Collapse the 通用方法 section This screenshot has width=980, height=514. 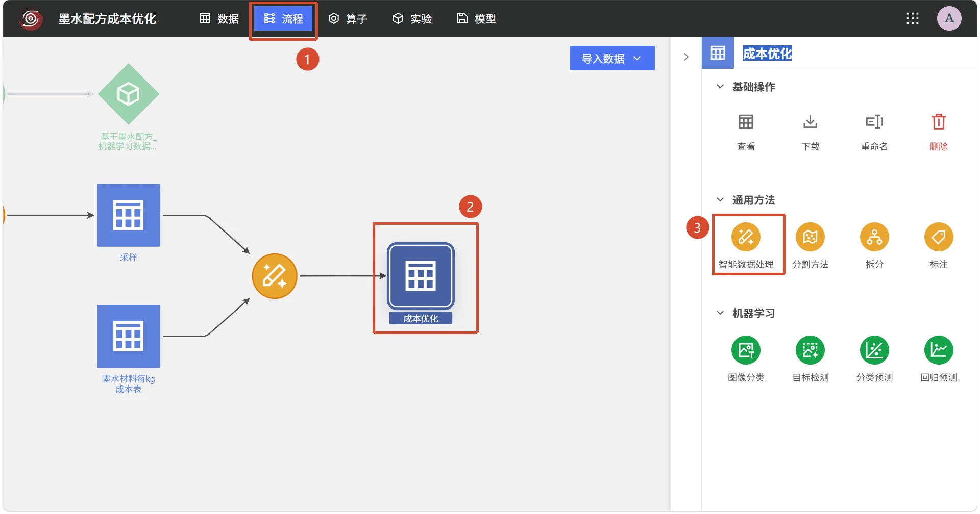click(720, 200)
